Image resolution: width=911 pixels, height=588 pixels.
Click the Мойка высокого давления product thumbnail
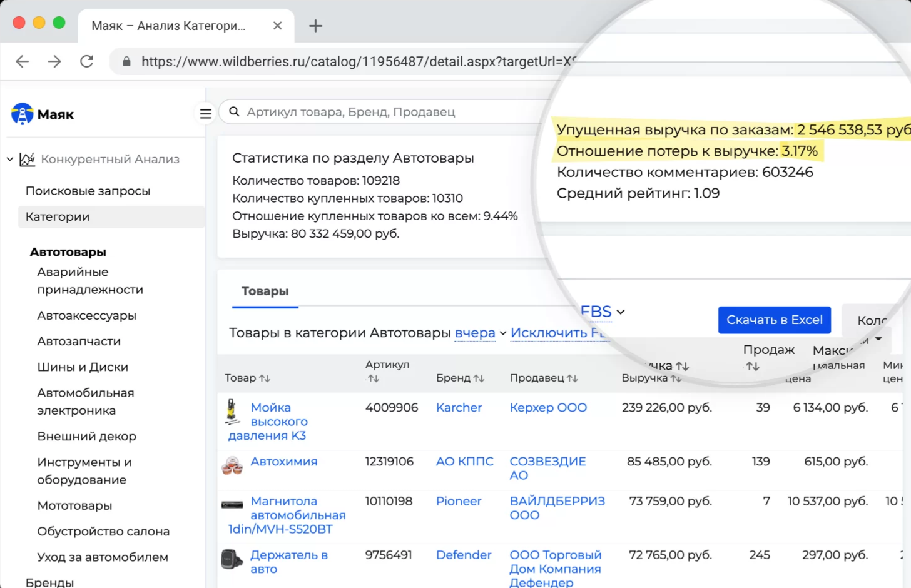(x=232, y=412)
